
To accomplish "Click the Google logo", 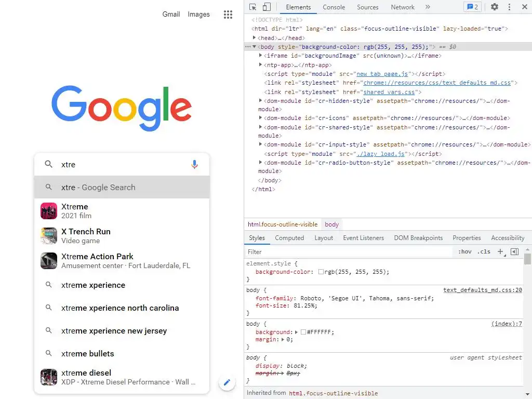I will coord(122,108).
